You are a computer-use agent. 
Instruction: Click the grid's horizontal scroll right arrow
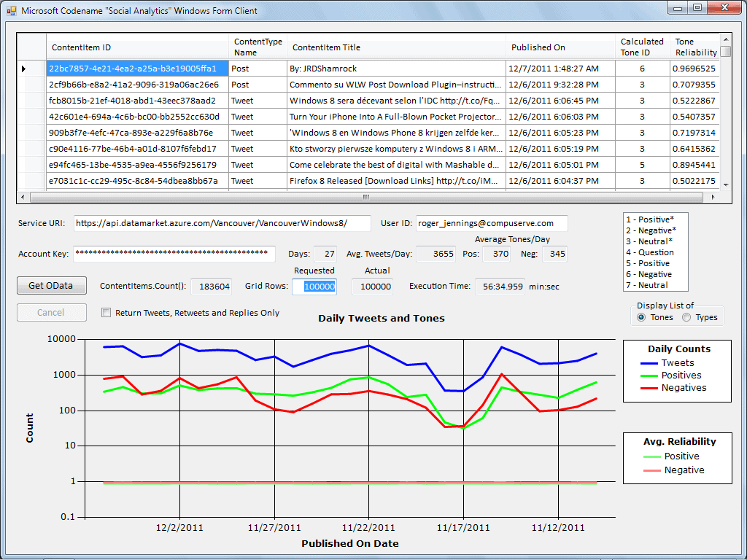[713, 197]
